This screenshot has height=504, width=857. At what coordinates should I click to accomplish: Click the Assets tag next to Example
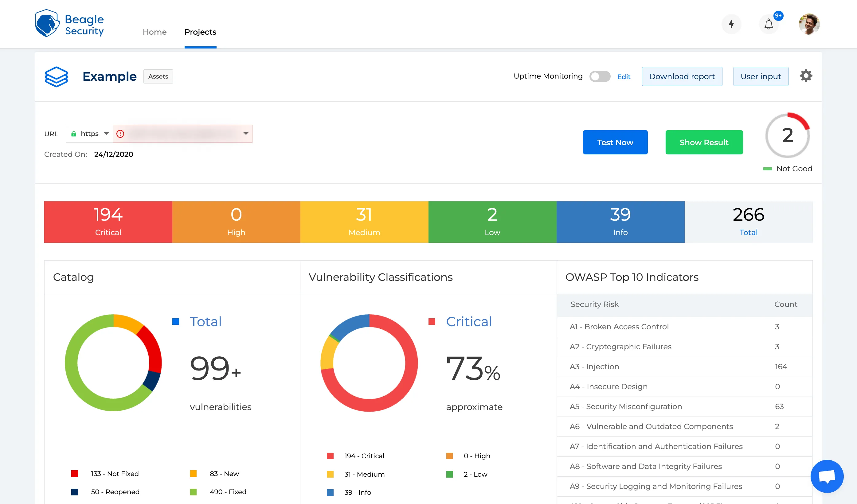click(x=158, y=76)
